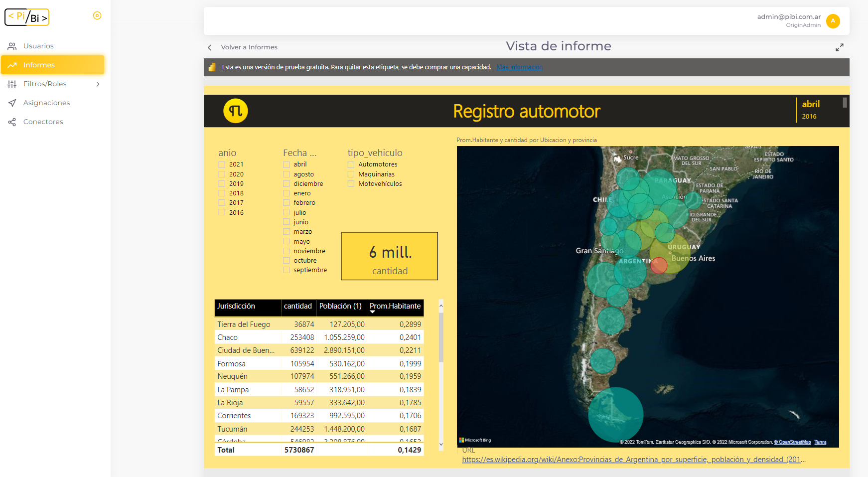868x477 pixels.
Task: Click the gear settings icon near the logo
Action: [97, 15]
